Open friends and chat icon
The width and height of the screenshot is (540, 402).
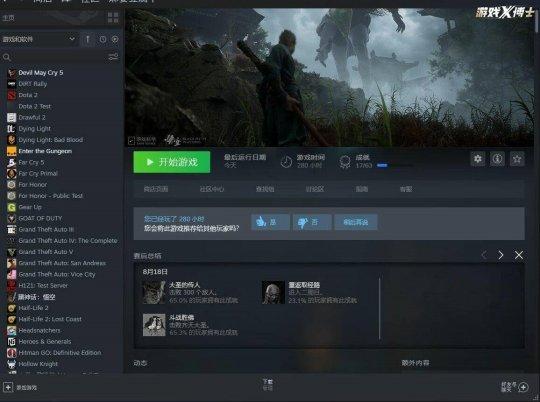coord(523,387)
